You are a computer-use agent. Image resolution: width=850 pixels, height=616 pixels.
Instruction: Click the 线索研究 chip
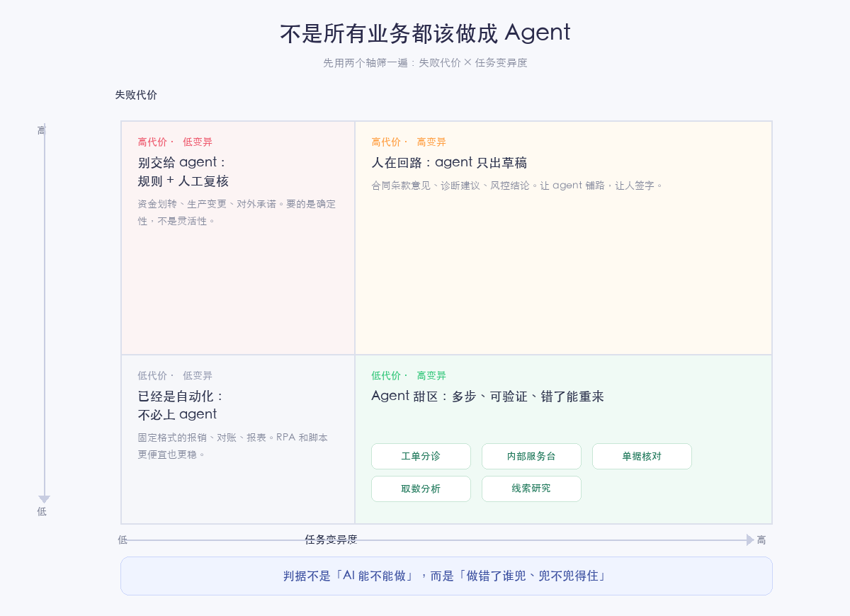531,489
